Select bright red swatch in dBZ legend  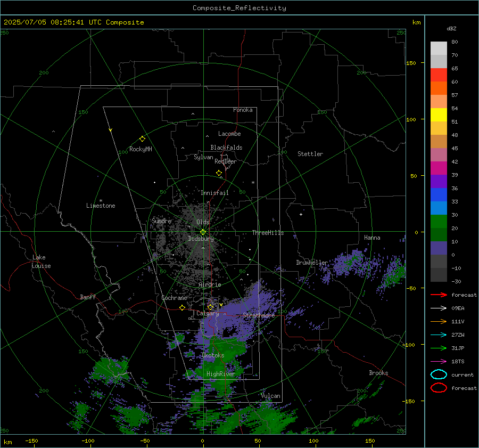tap(439, 75)
